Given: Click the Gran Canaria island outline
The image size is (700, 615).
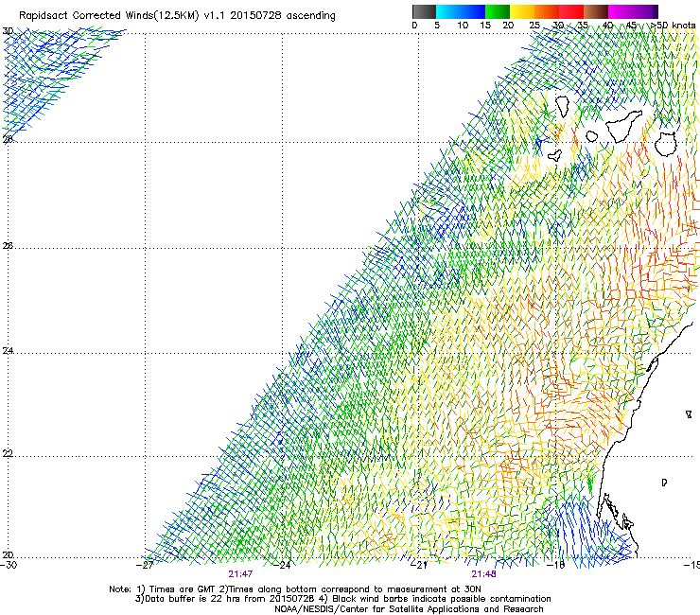Looking at the screenshot, I should (666, 144).
